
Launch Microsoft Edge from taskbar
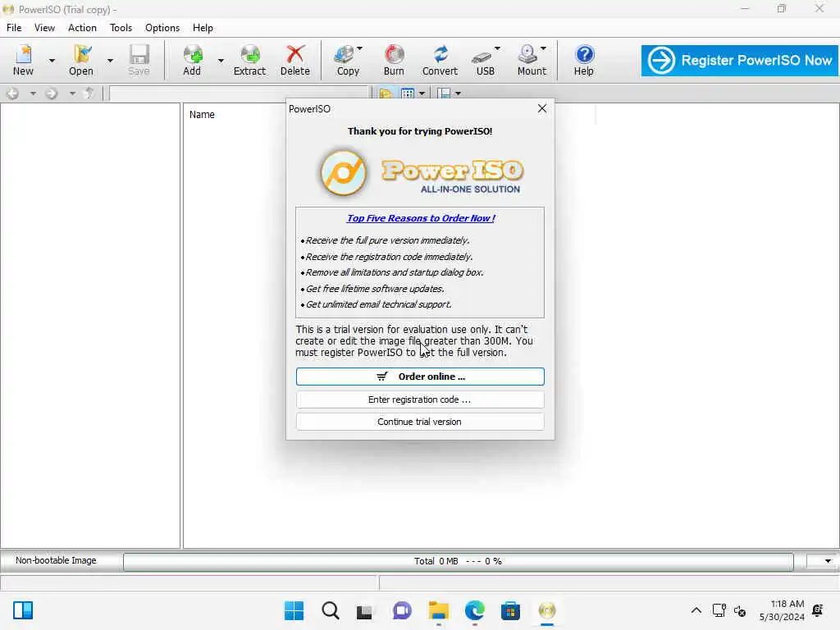(475, 610)
